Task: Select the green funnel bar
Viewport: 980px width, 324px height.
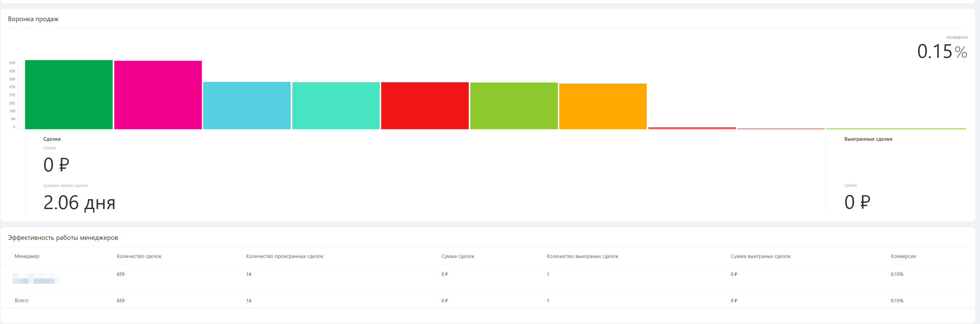Action: 69,94
